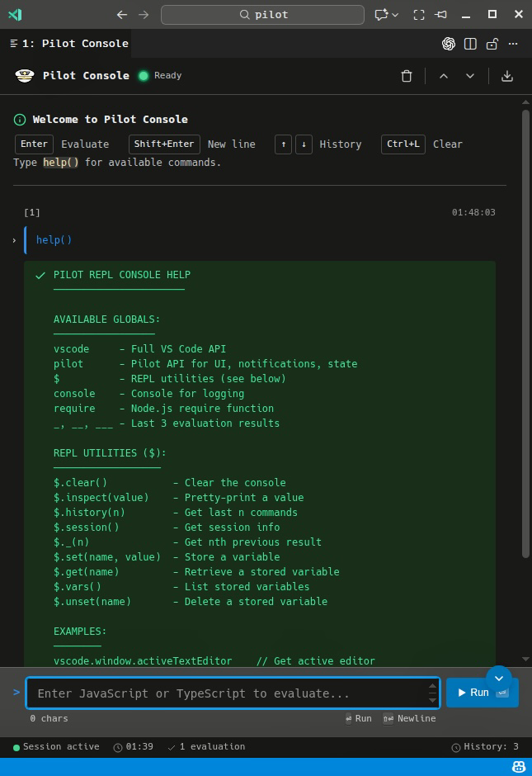Click the $.session() utility line
Viewport: 532px width, 776px height.
167,527
